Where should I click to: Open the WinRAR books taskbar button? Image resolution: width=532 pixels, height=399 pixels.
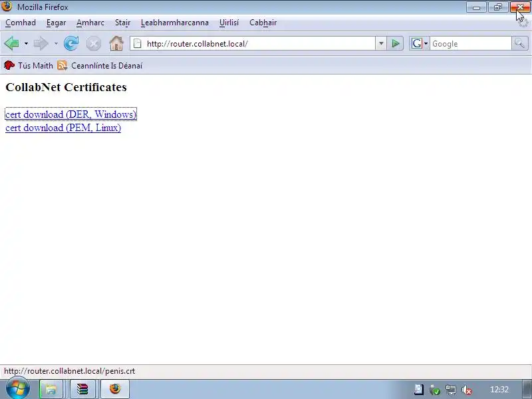coord(82,389)
